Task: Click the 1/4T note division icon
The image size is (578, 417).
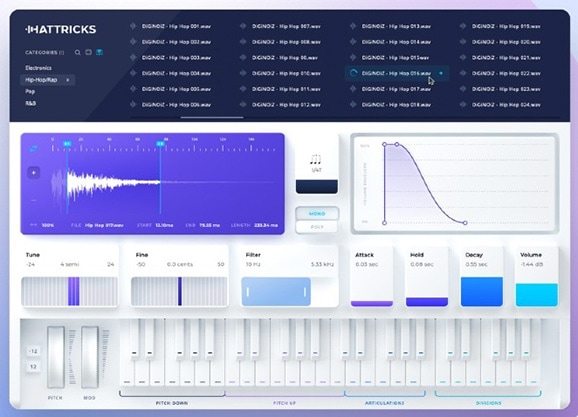Action: pos(316,163)
